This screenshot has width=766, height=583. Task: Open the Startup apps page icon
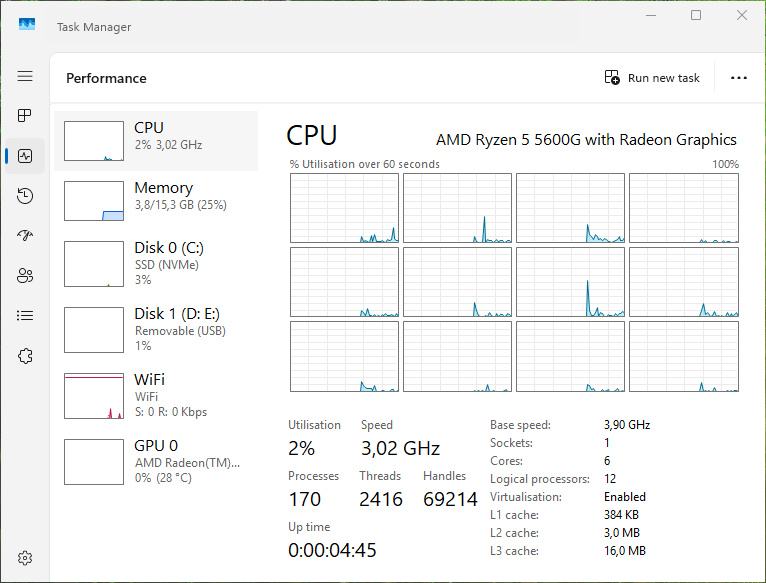point(25,236)
